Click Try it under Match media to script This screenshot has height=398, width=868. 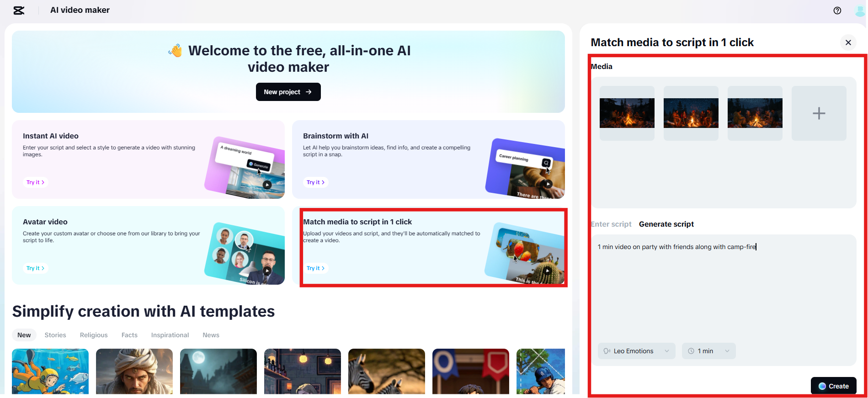[x=316, y=268]
